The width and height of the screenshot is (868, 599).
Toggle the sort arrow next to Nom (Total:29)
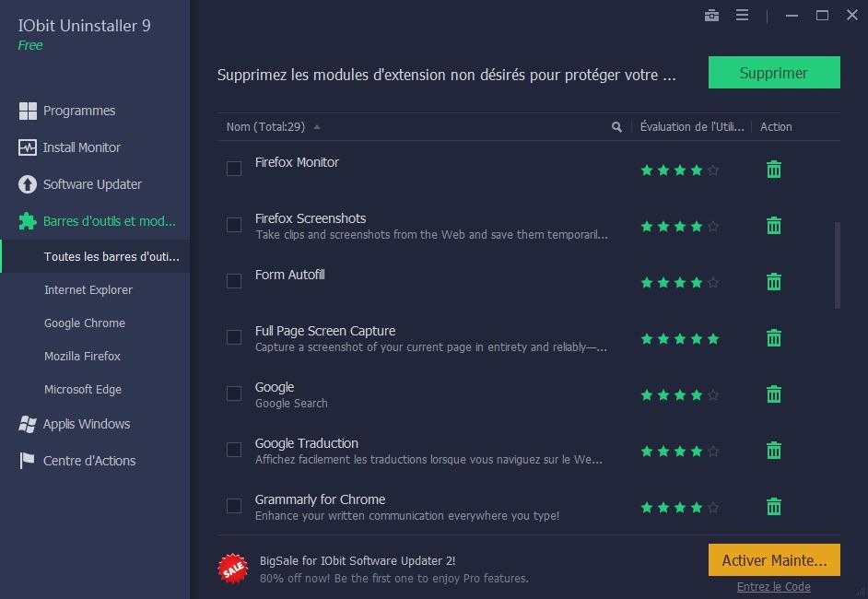(317, 127)
